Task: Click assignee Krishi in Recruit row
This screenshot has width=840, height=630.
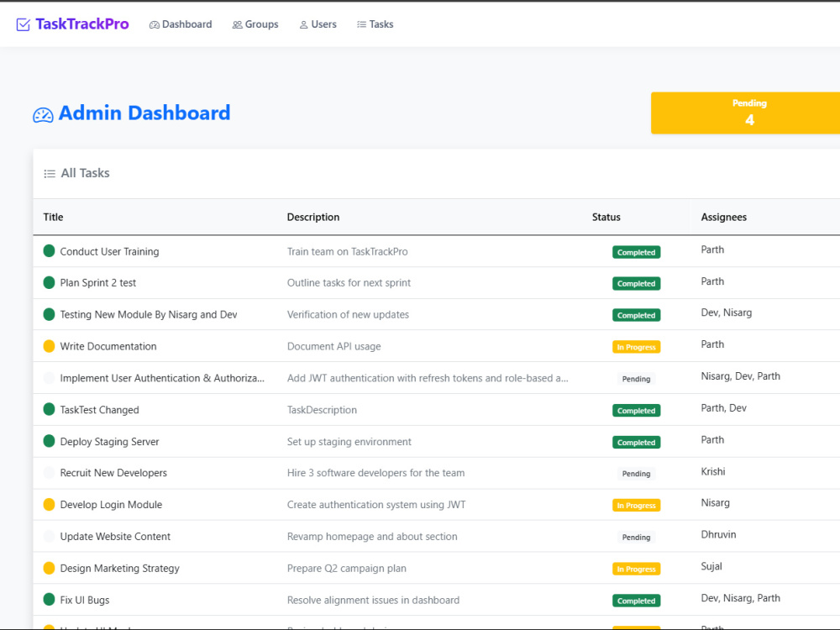Action: [x=713, y=471]
